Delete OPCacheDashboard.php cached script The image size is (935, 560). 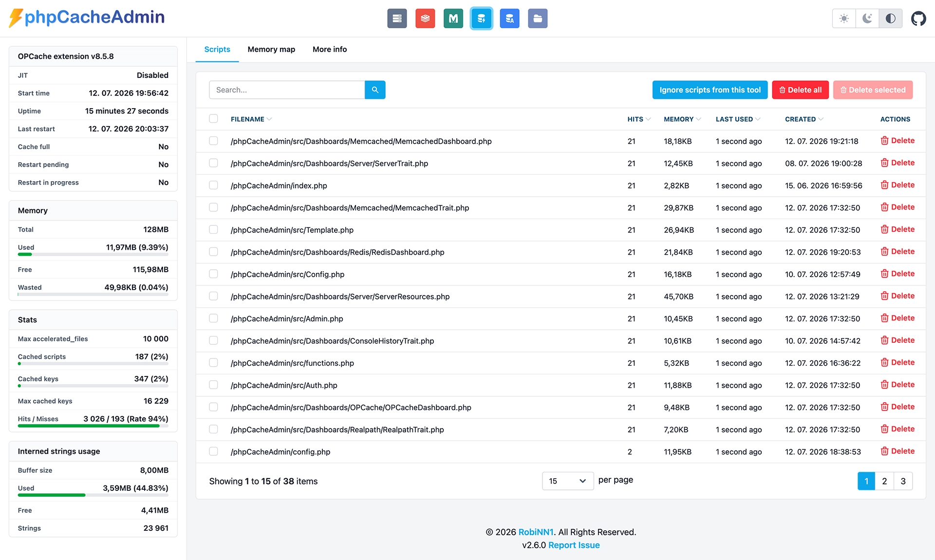point(898,407)
